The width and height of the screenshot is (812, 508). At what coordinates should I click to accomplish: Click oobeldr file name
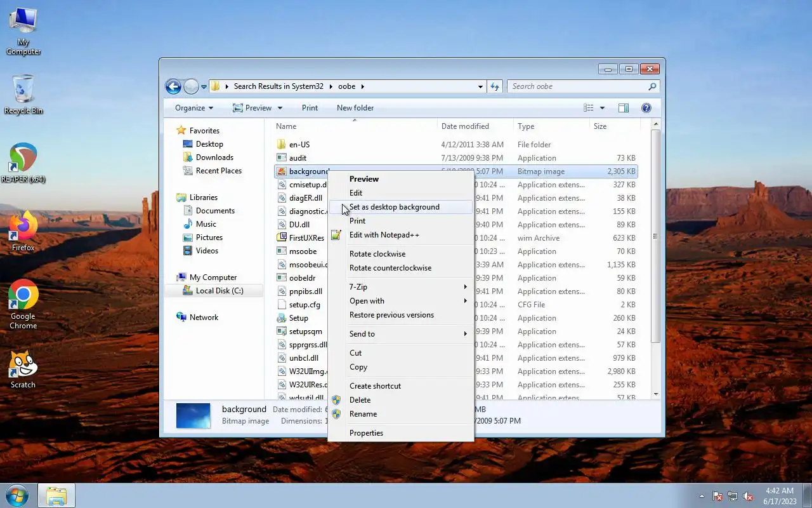[x=302, y=278]
